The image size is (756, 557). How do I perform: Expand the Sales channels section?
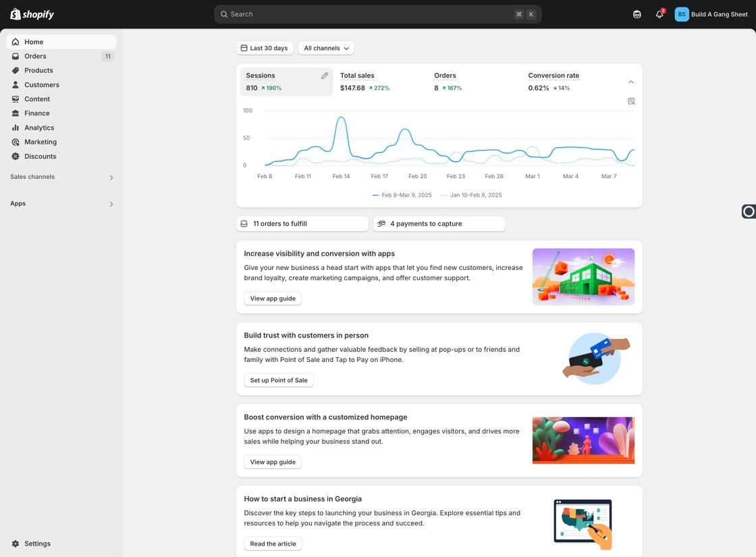click(111, 178)
